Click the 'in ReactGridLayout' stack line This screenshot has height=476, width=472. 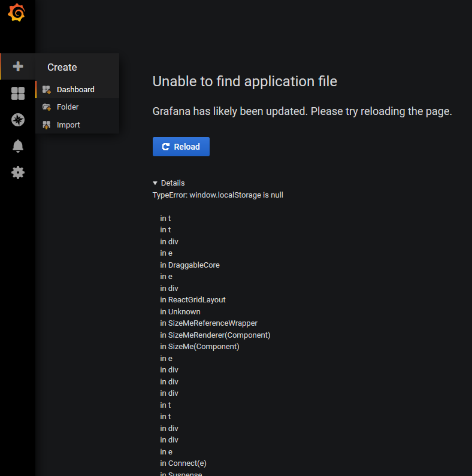[x=193, y=300]
